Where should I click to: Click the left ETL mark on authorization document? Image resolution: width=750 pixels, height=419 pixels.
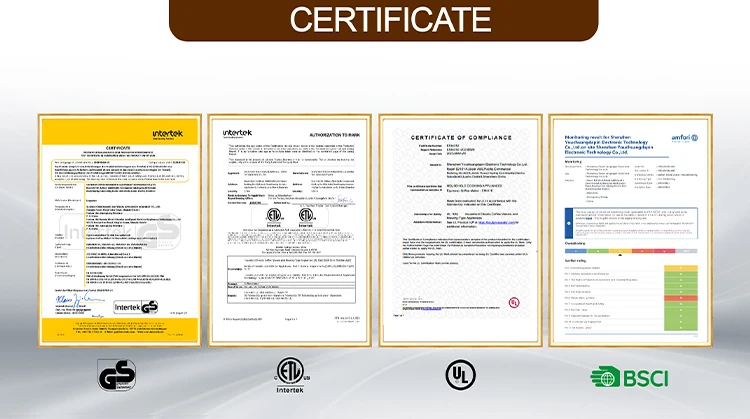click(x=274, y=217)
